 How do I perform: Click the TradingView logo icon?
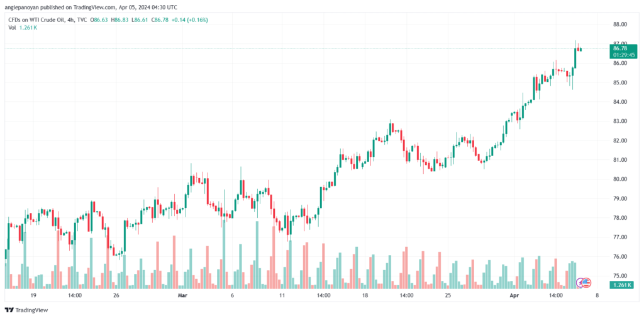click(x=9, y=310)
